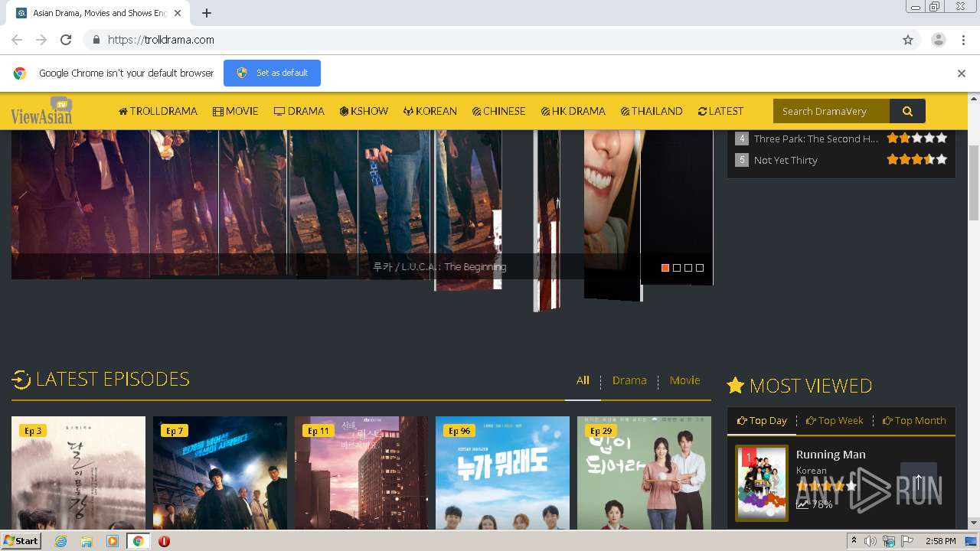Image resolution: width=980 pixels, height=551 pixels.
Task: Open the Ep 7 episode thumbnail
Action: [220, 473]
